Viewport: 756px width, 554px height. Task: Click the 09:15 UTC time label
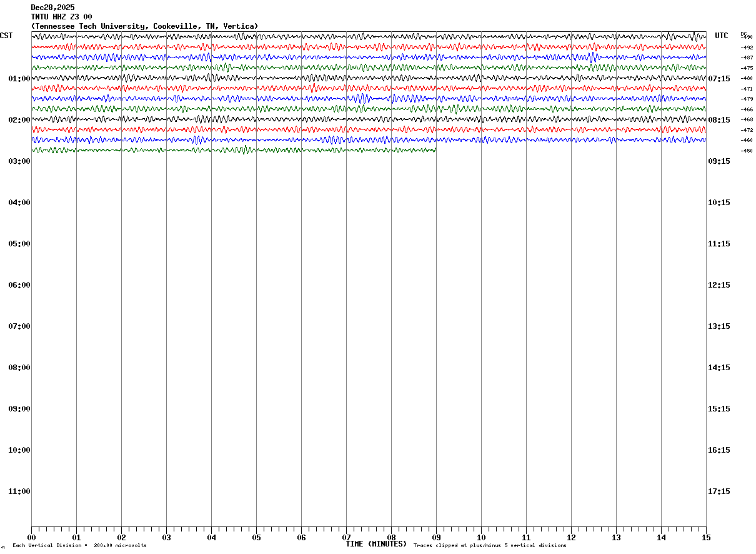click(719, 161)
